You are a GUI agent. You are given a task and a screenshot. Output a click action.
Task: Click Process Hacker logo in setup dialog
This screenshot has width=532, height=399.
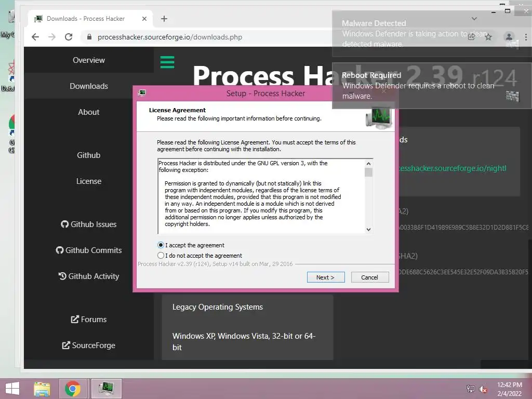(x=379, y=118)
